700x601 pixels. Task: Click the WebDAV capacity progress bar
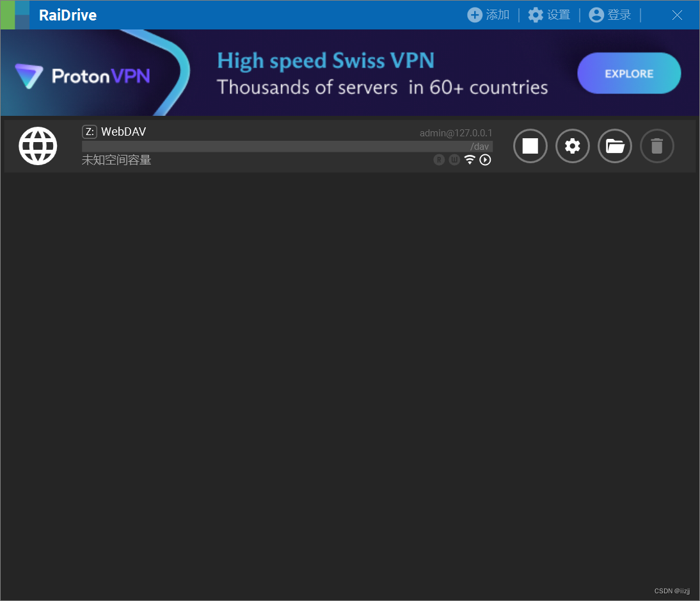tap(287, 147)
